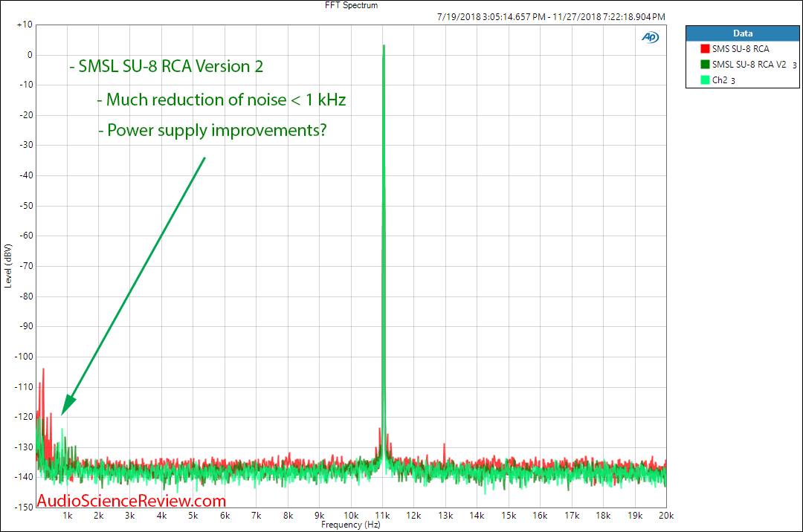Click the 'Level (dBV)' axis label
Viewport: 803px width, 532px height.
click(7, 266)
